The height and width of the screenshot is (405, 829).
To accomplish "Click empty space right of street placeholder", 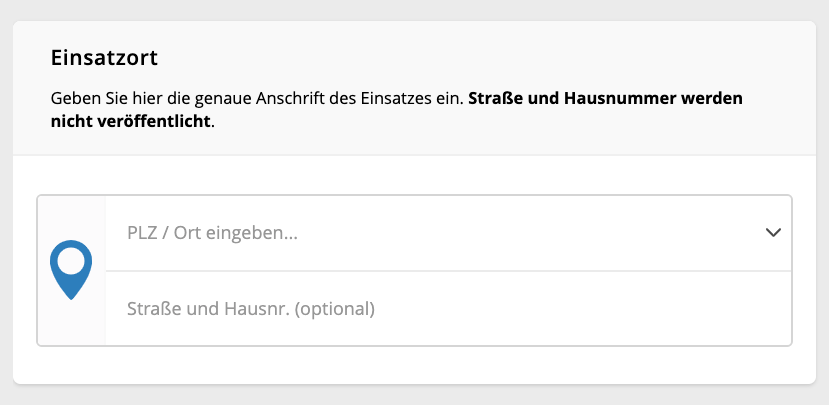I will point(582,309).
